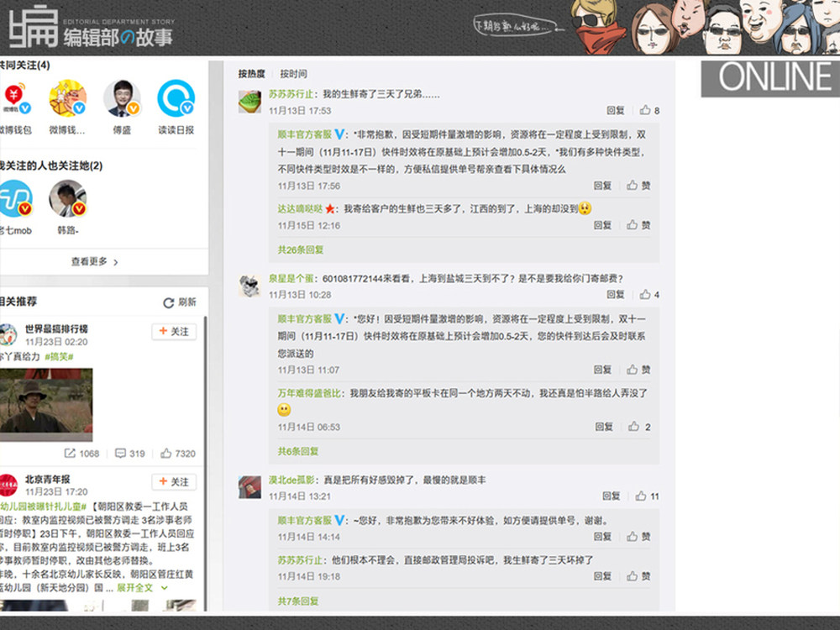Screen dimensions: 840x630
Task: Reply to 达达嘀哒哒's 11月15日 12:16 comment
Action: pos(602,225)
